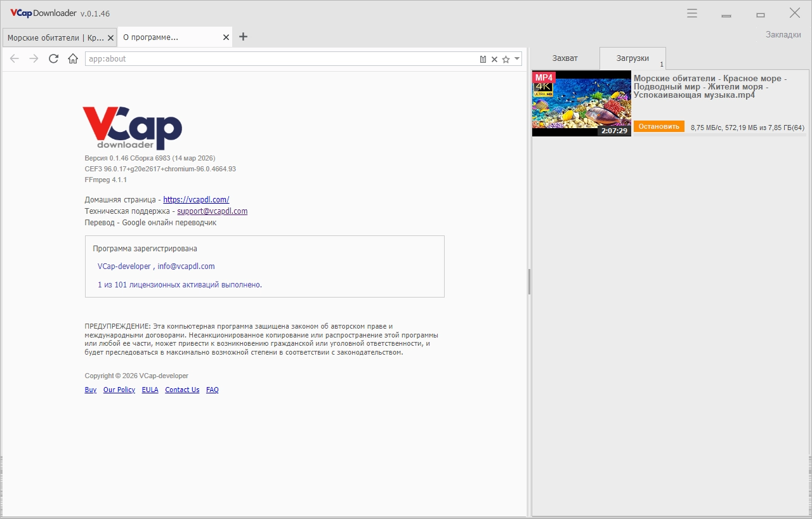Screen dimensions: 812x519
Task: Close the 'Морские обитатели' tab
Action: coord(110,37)
